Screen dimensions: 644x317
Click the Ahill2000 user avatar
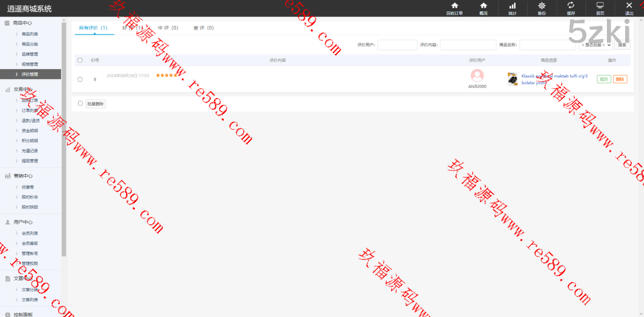tap(477, 75)
